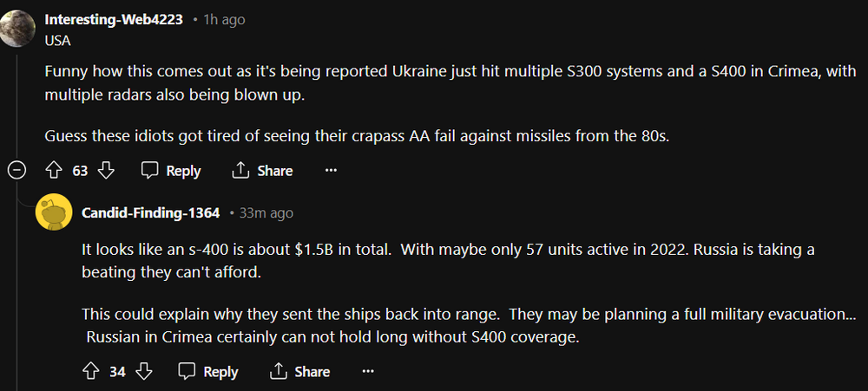Open more options on the 63-point comment

331,171
